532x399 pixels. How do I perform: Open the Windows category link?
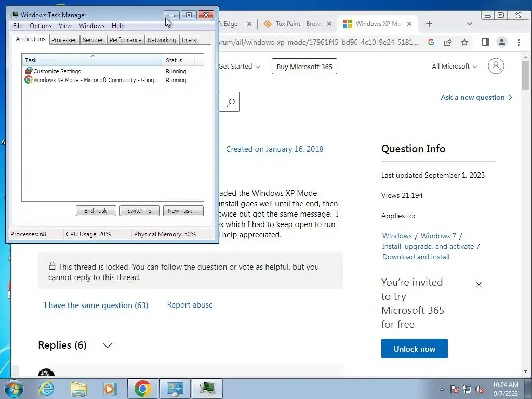click(397, 236)
